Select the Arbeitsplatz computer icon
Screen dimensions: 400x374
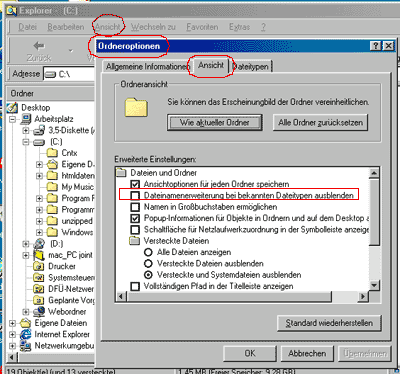tap(26, 119)
